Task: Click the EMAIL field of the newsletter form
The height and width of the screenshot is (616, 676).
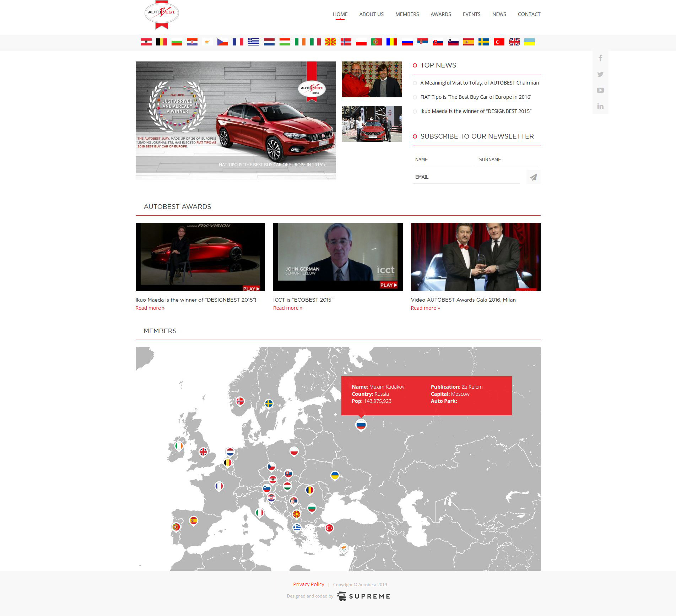Action: [x=466, y=177]
